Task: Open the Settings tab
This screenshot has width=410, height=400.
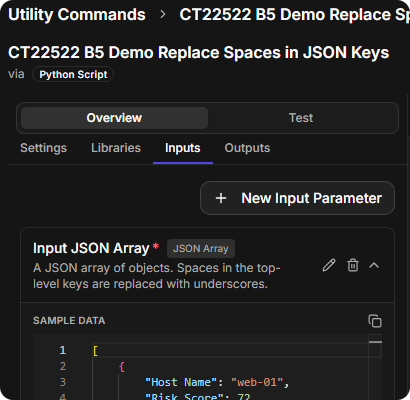Action: (43, 148)
